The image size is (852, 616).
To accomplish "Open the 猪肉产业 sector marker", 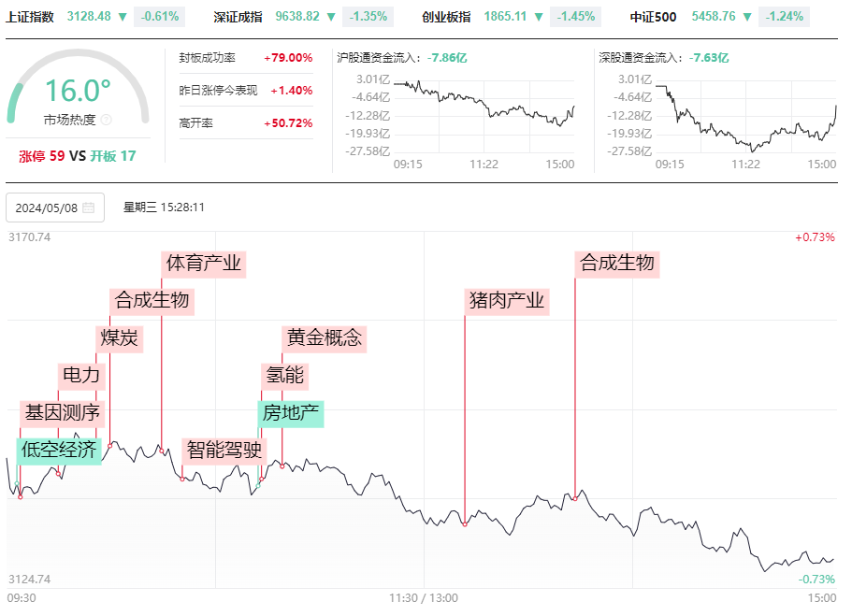I will click(x=507, y=302).
